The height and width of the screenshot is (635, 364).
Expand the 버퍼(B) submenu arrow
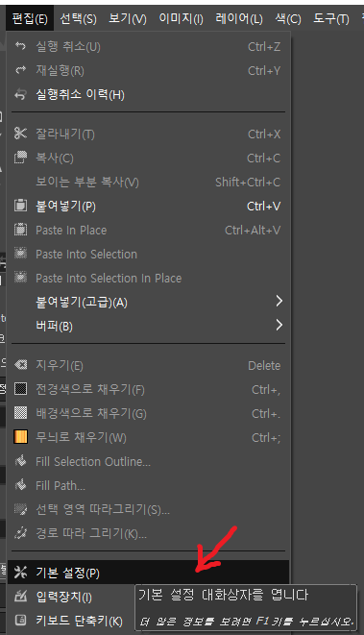[279, 326]
